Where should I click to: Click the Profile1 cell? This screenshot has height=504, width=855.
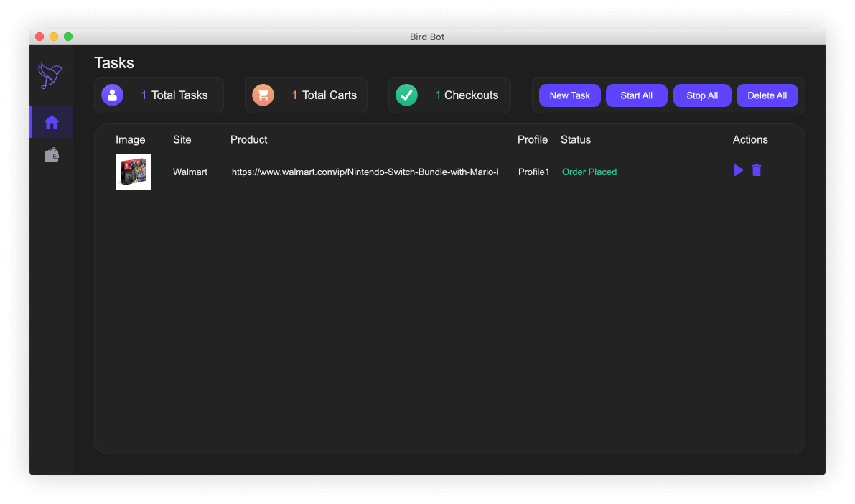tap(533, 172)
